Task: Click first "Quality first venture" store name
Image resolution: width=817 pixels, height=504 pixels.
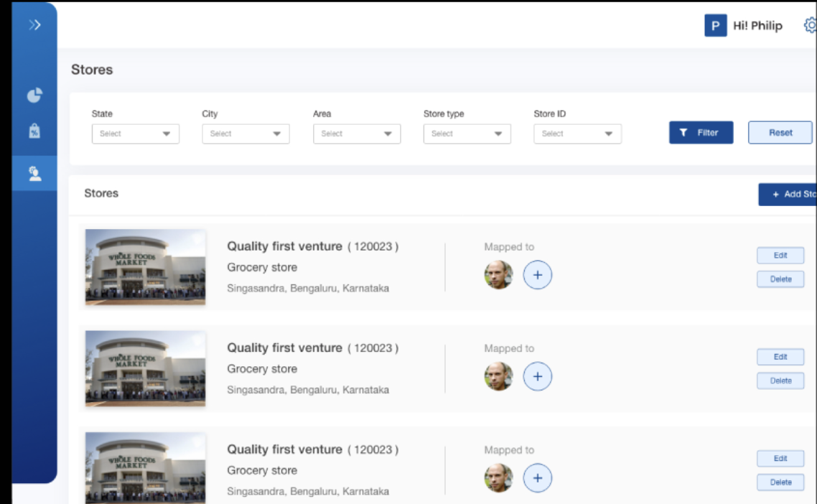Action: [x=284, y=246]
